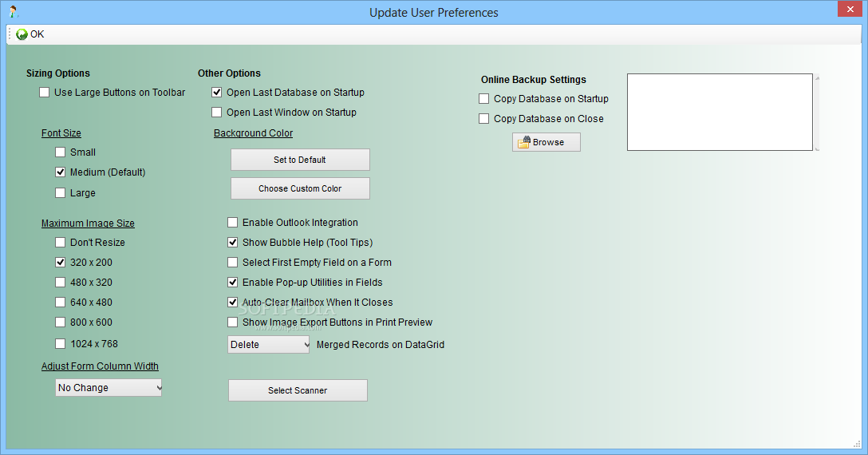The height and width of the screenshot is (455, 868).
Task: Click the app icon in title bar
Action: coord(14,12)
